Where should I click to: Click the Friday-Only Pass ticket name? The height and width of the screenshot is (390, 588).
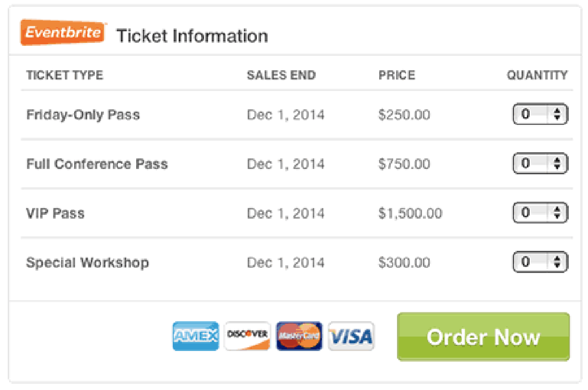83,115
